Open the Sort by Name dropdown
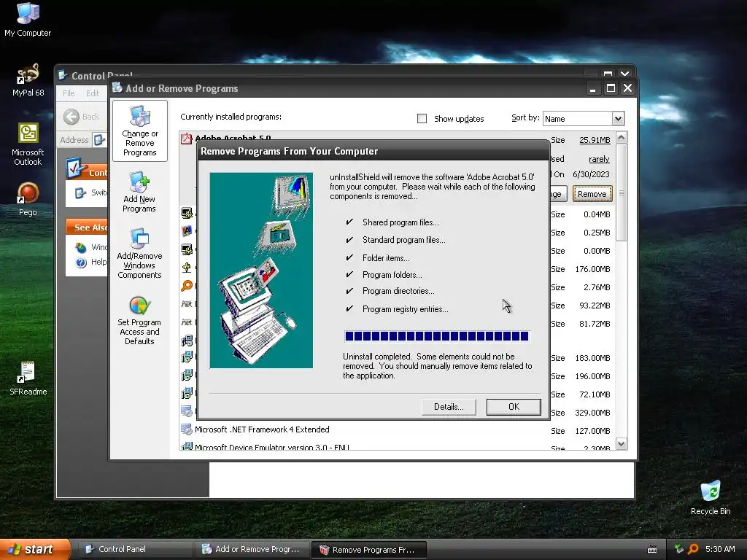The width and height of the screenshot is (747, 560). click(x=618, y=118)
